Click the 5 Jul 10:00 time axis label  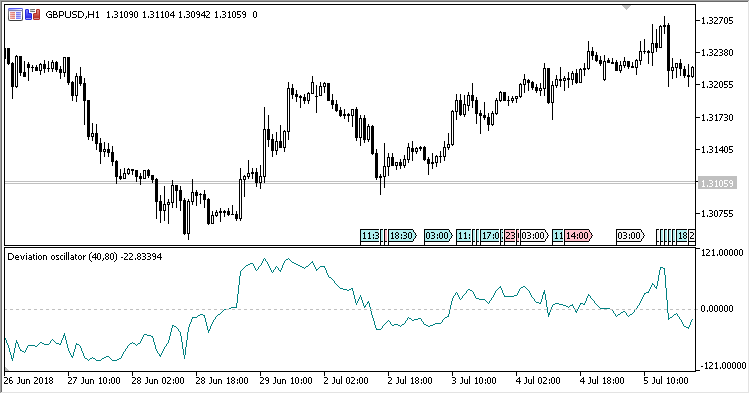(x=666, y=381)
